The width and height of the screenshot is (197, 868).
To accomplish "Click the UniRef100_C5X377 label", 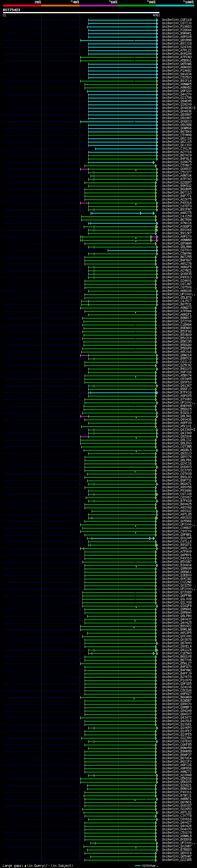I will click(177, 172).
